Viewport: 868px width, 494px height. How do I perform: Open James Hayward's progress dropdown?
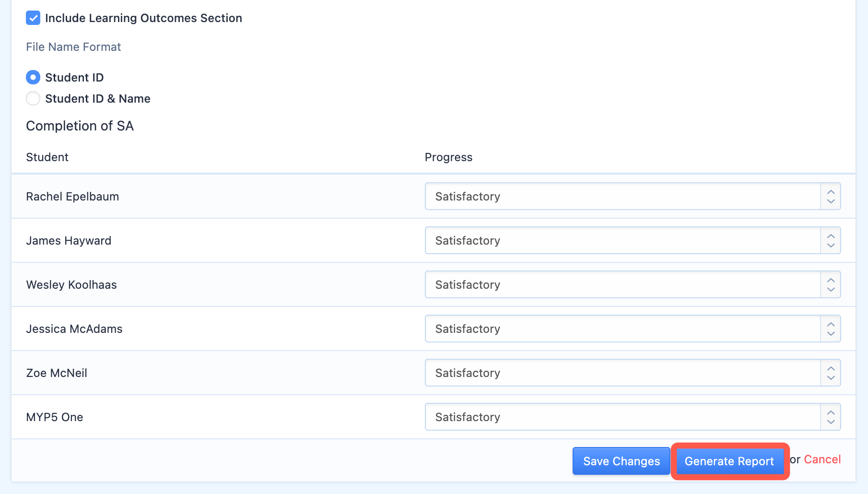pyautogui.click(x=633, y=240)
